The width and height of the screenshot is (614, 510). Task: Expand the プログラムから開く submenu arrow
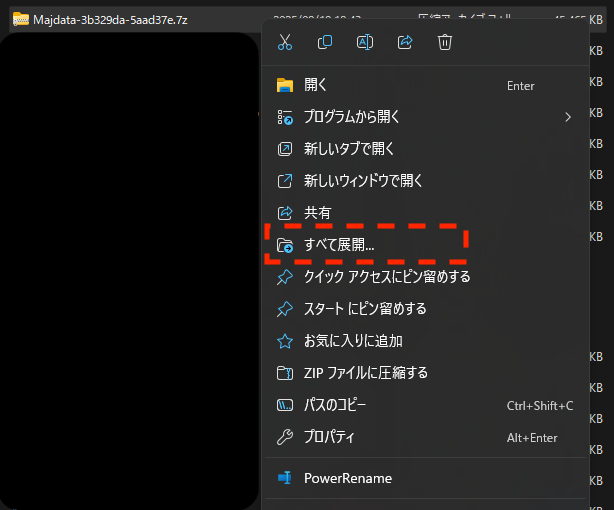[568, 117]
